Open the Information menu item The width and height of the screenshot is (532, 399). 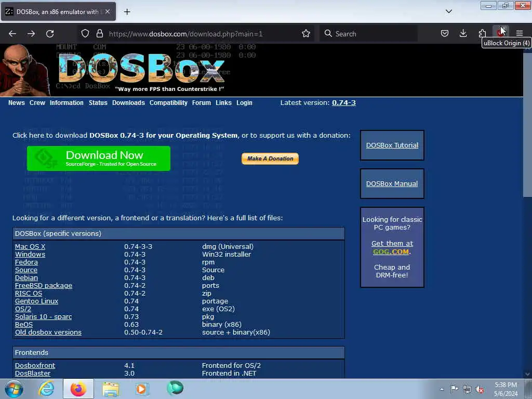(66, 103)
